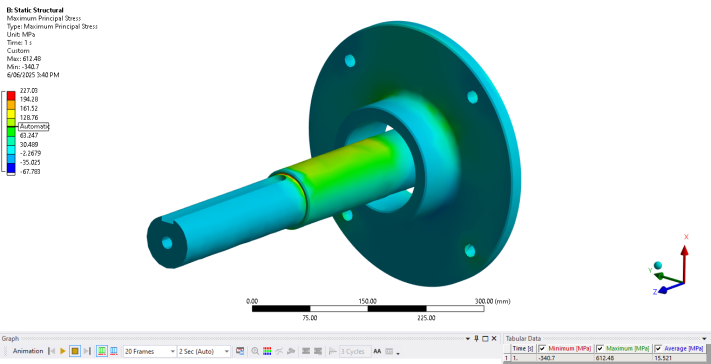Click the 63.247 legend value
711x364 pixels.
(x=29, y=135)
